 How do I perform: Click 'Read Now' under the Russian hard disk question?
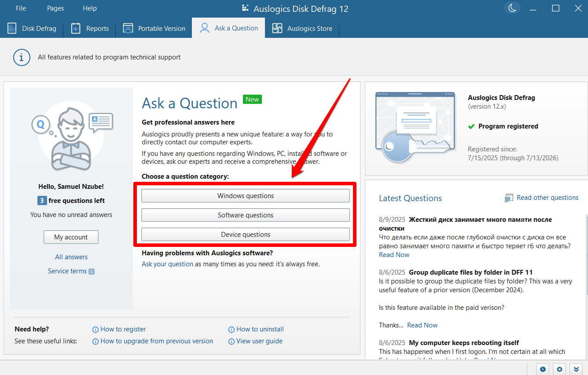pos(394,255)
